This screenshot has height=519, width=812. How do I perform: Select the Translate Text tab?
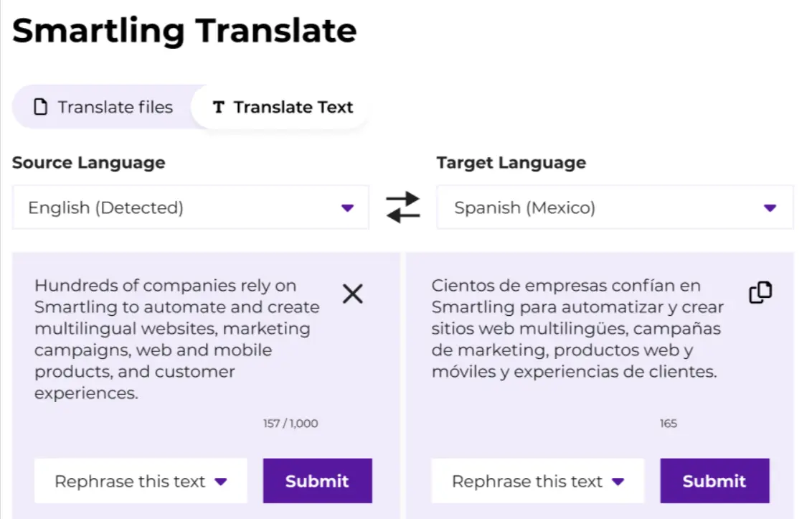coord(280,107)
